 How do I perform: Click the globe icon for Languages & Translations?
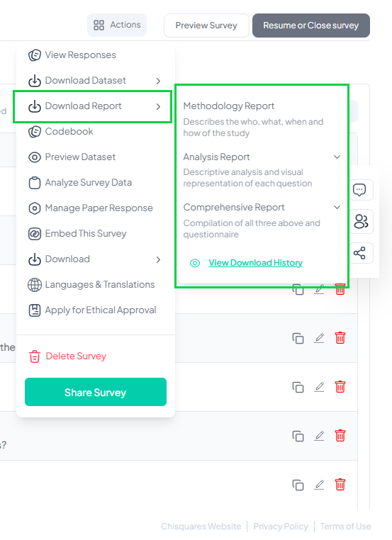[x=35, y=285]
